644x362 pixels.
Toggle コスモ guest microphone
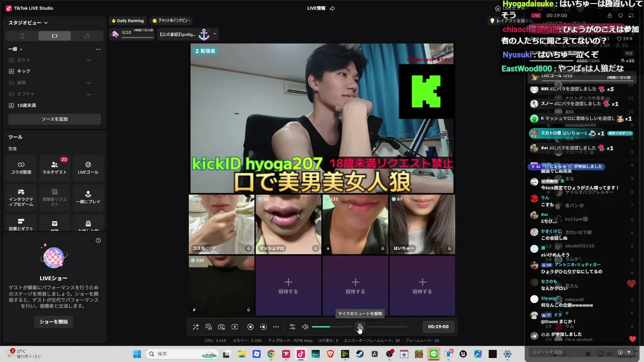249,248
